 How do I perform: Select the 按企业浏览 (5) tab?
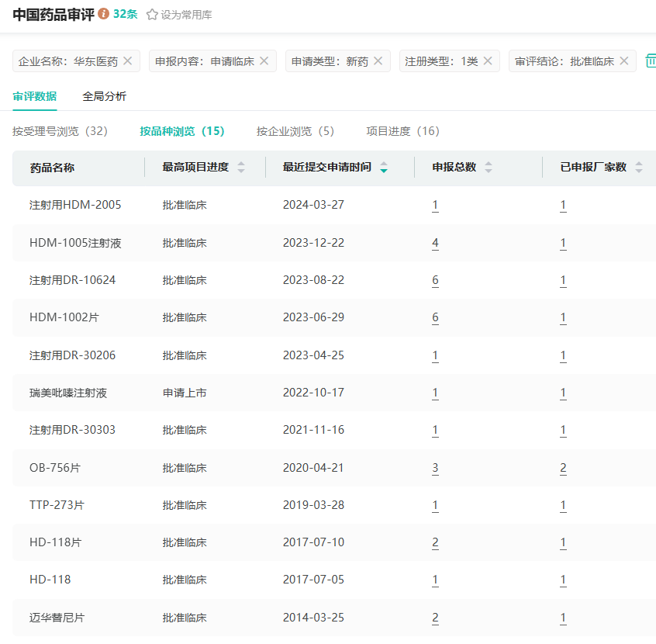tap(295, 131)
